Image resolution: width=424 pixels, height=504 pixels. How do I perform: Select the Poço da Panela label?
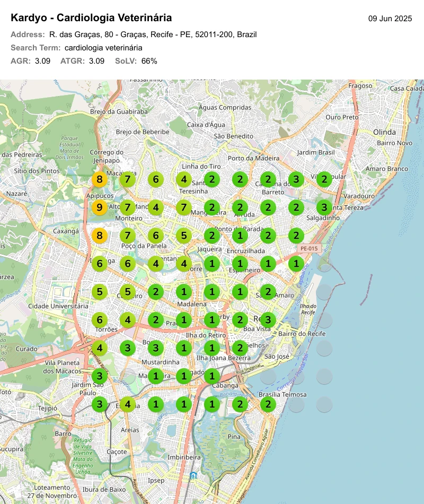(x=144, y=246)
